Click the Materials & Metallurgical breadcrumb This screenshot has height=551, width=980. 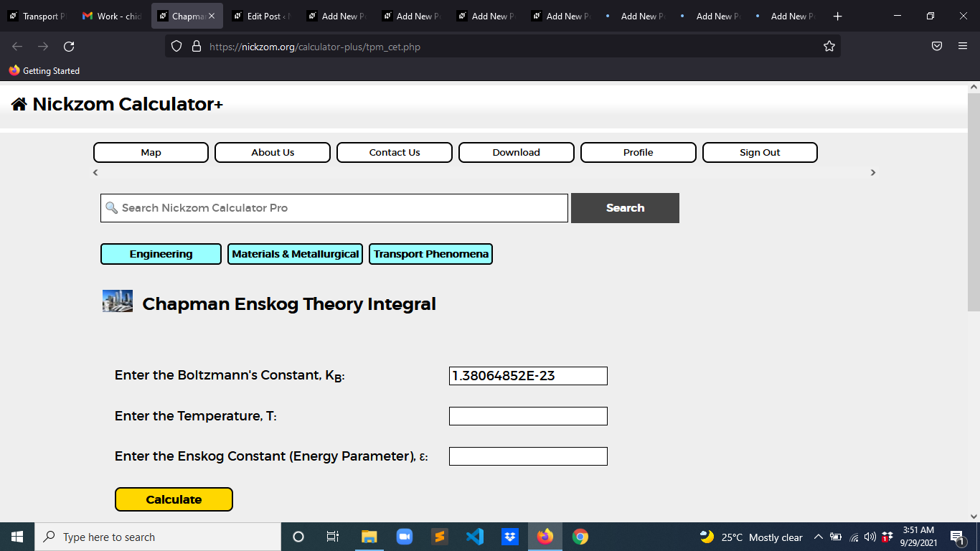click(x=296, y=254)
